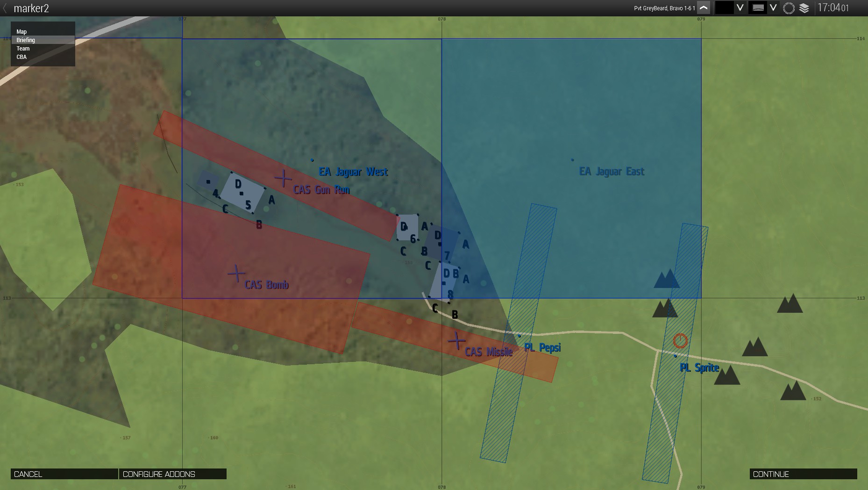The height and width of the screenshot is (490, 868).
Task: Click the marker shape preview box
Action: (x=758, y=7)
